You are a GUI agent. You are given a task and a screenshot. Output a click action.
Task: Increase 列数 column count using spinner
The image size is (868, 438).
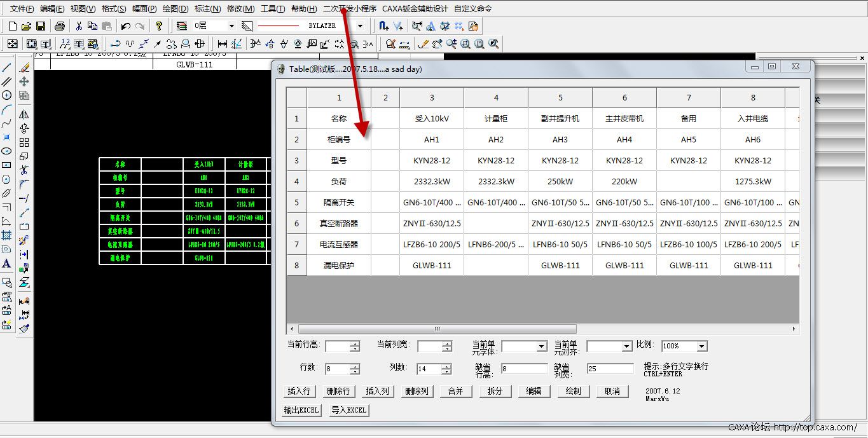(x=447, y=366)
